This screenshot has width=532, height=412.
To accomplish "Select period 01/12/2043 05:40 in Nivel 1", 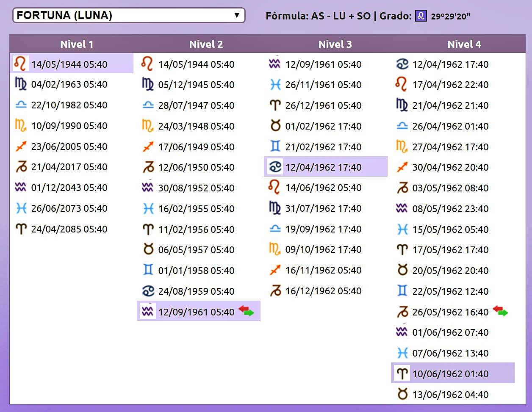I will click(x=69, y=188).
